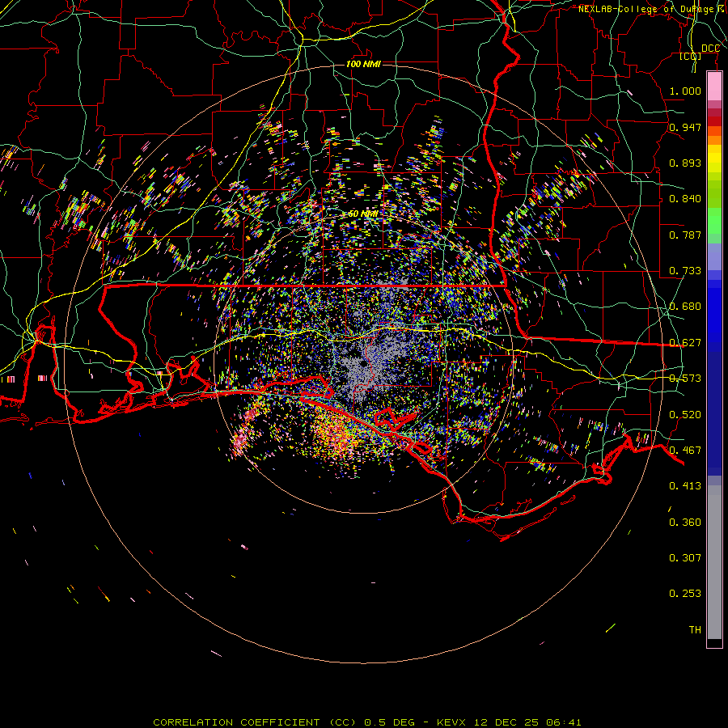The image size is (728, 728).
Task: Select the 0.253 scale value
Action: (685, 594)
